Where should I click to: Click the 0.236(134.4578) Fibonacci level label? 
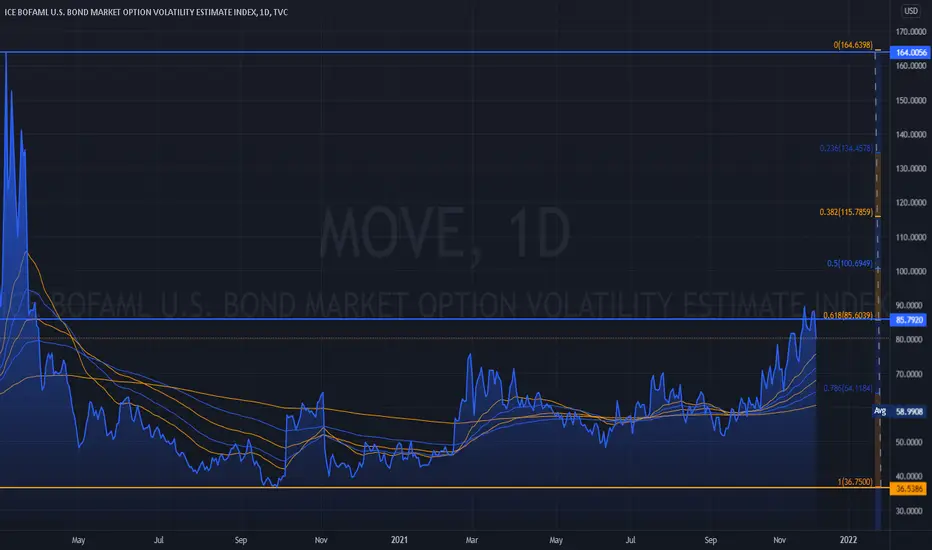846,148
